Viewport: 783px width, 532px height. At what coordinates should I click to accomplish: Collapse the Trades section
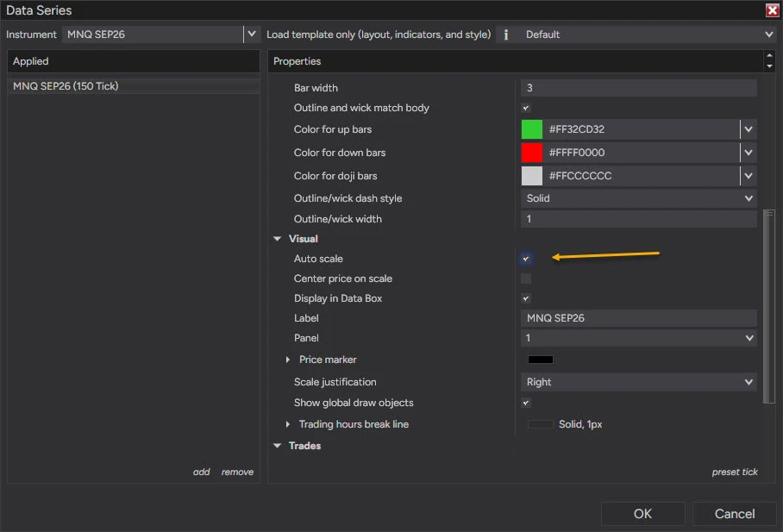coord(277,446)
